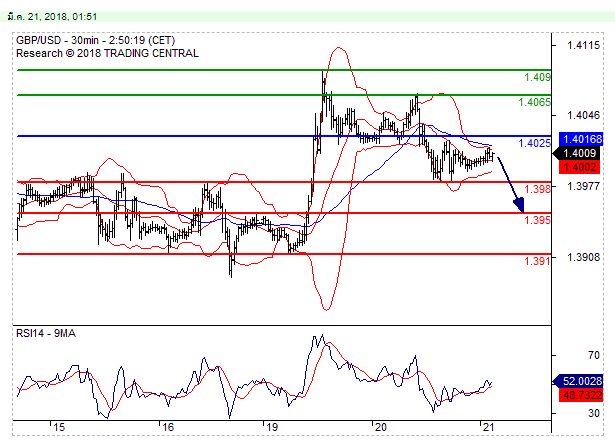Click the red 1.391 support label
Viewport: 615px width, 446px height.
click(537, 261)
